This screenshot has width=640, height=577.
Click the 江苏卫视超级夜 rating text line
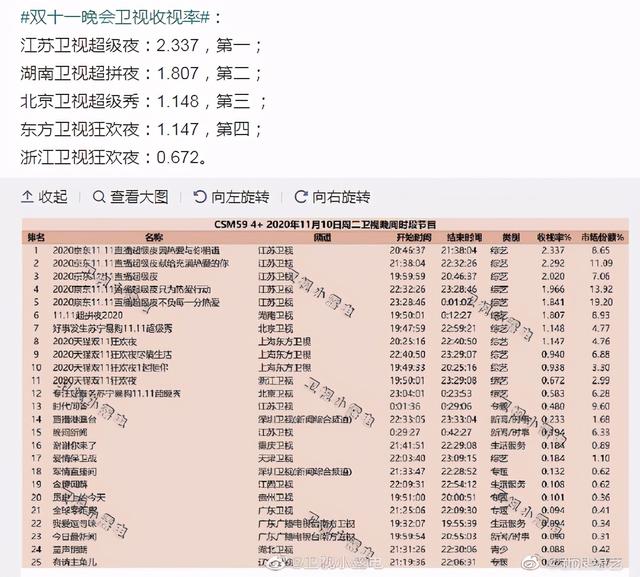[x=141, y=46]
